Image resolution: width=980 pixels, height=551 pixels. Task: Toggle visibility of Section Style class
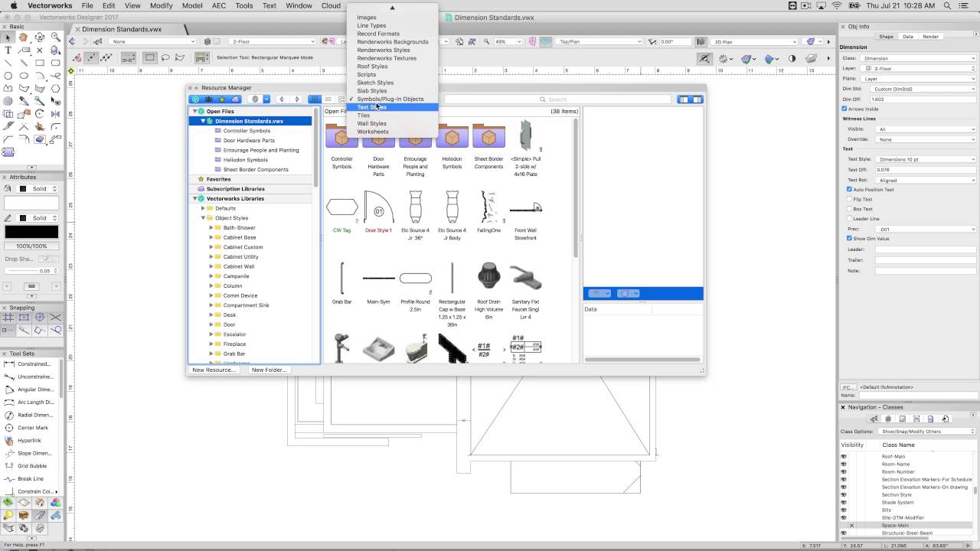coord(844,495)
